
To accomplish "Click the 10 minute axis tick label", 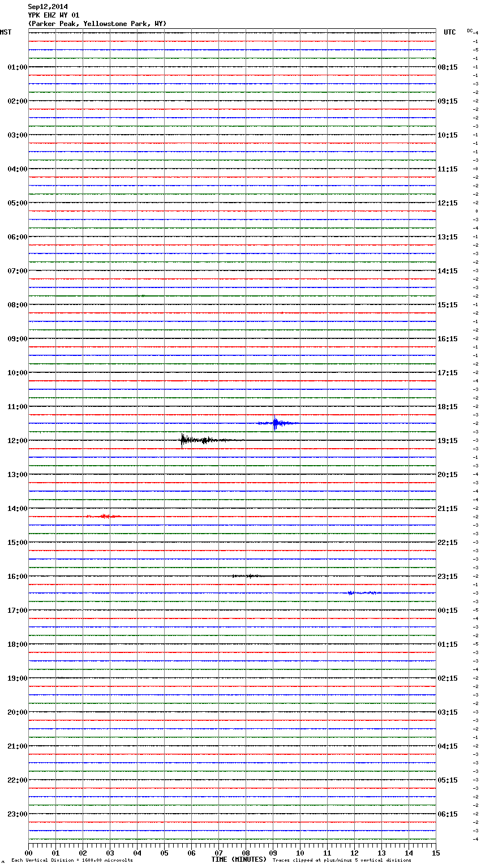I will point(300,853).
